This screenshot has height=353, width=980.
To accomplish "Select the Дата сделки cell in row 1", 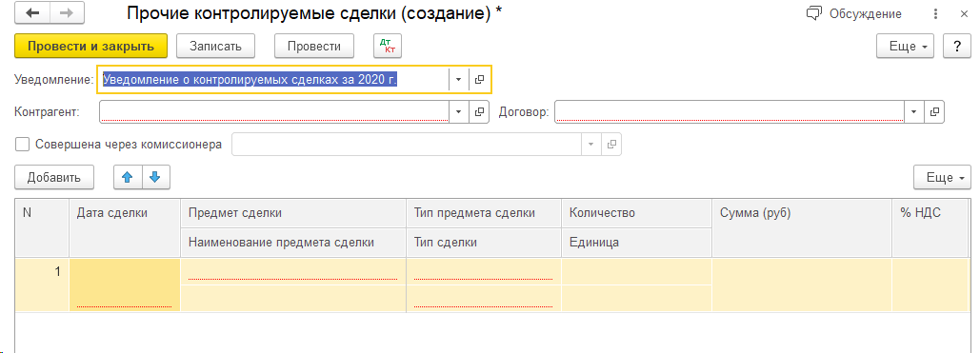I will tap(125, 284).
